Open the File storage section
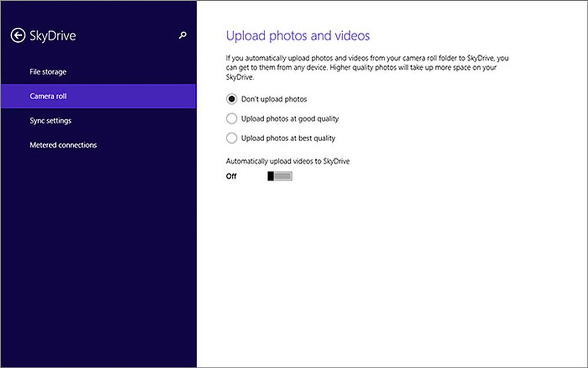Screen dimensions: 588x368 click(48, 72)
